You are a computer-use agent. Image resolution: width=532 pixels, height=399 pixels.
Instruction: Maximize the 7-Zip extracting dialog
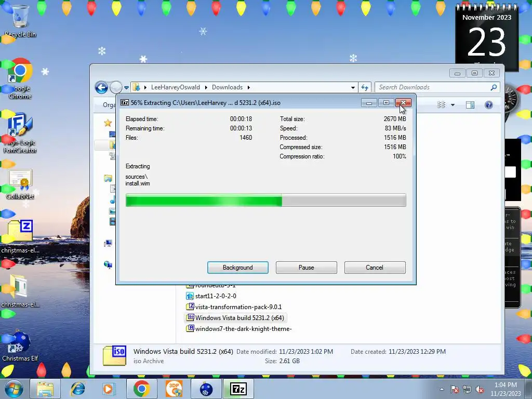pyautogui.click(x=386, y=103)
